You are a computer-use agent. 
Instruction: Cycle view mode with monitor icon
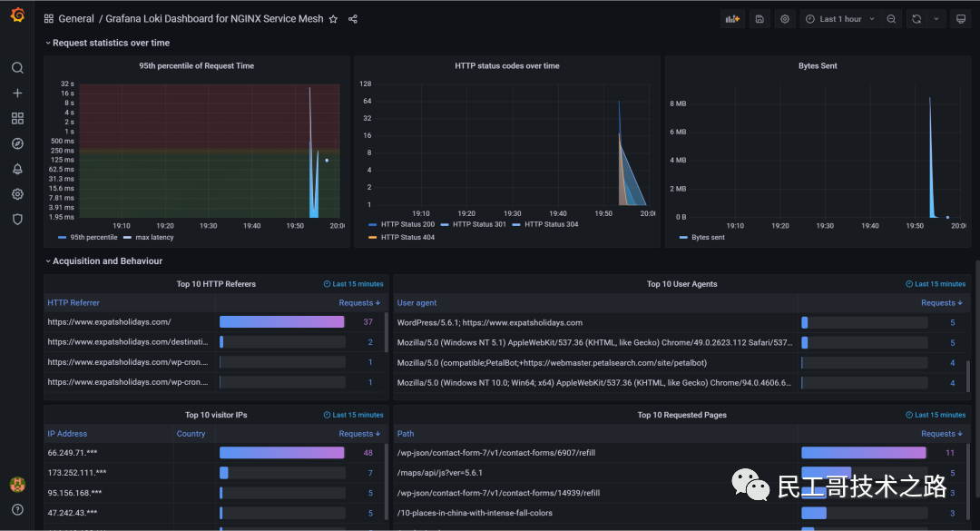(961, 19)
